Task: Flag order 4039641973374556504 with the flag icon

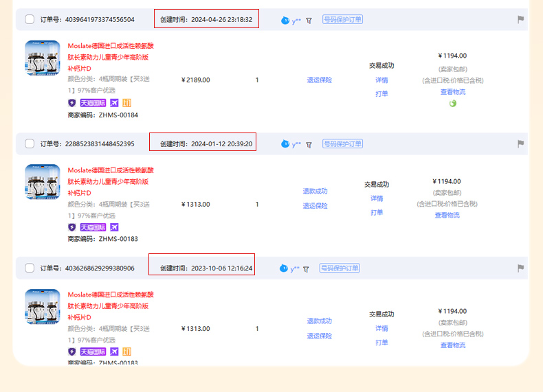Action: [x=520, y=19]
